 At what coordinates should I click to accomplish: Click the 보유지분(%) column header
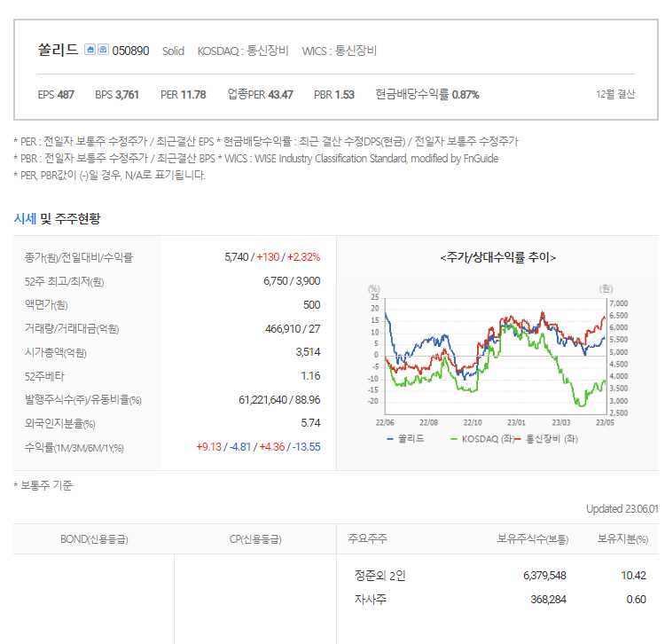(x=622, y=538)
